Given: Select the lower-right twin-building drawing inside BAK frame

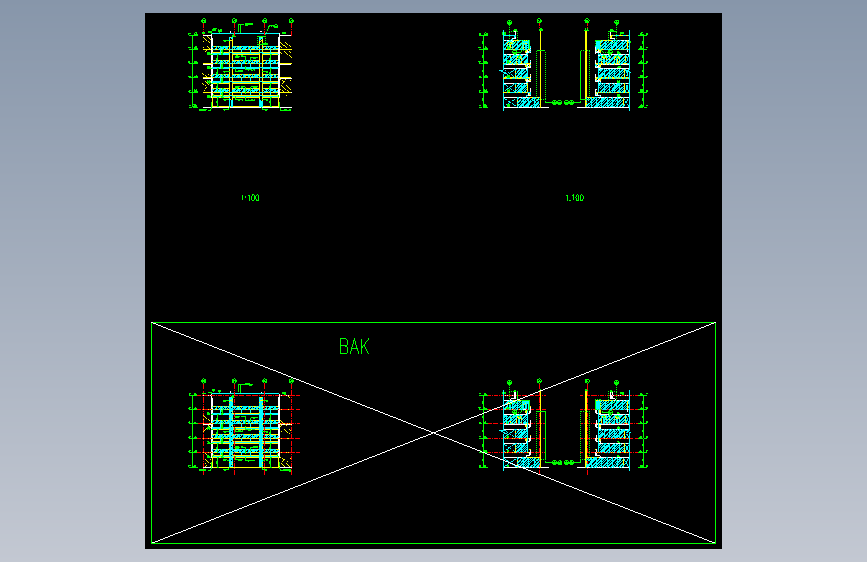Looking at the screenshot, I should tap(563, 425).
